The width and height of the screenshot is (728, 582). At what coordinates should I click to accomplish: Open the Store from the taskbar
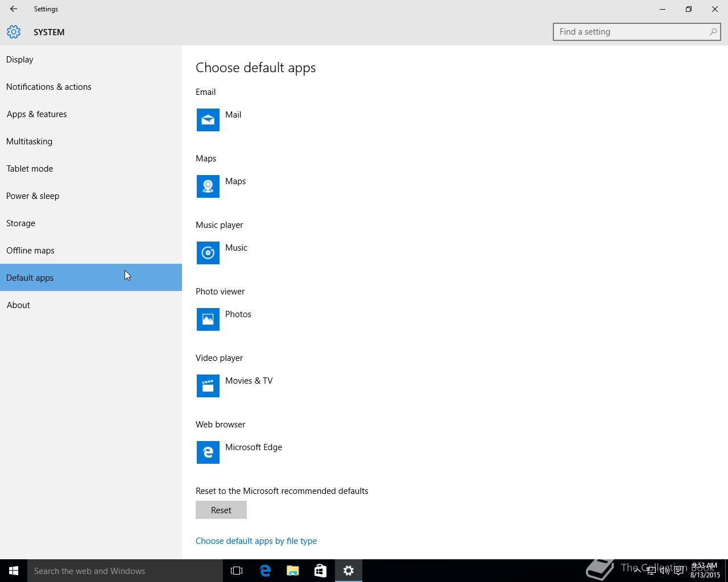point(321,571)
